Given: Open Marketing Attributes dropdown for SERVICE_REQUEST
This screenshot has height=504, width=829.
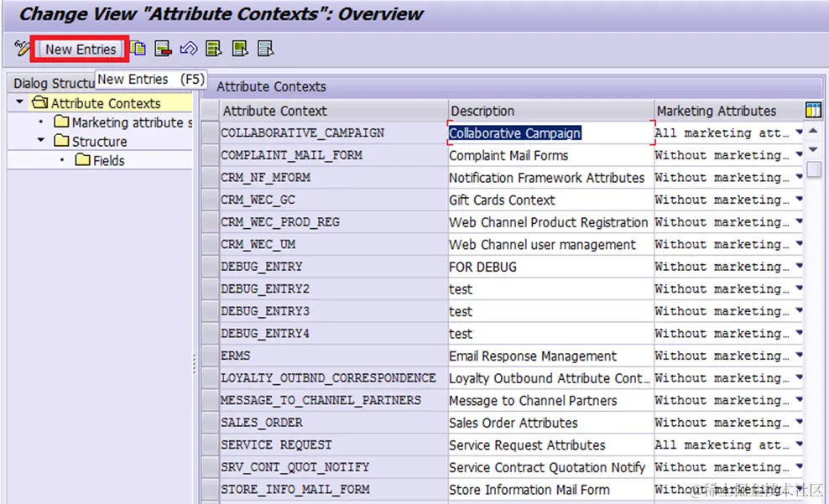Looking at the screenshot, I should pos(799,444).
